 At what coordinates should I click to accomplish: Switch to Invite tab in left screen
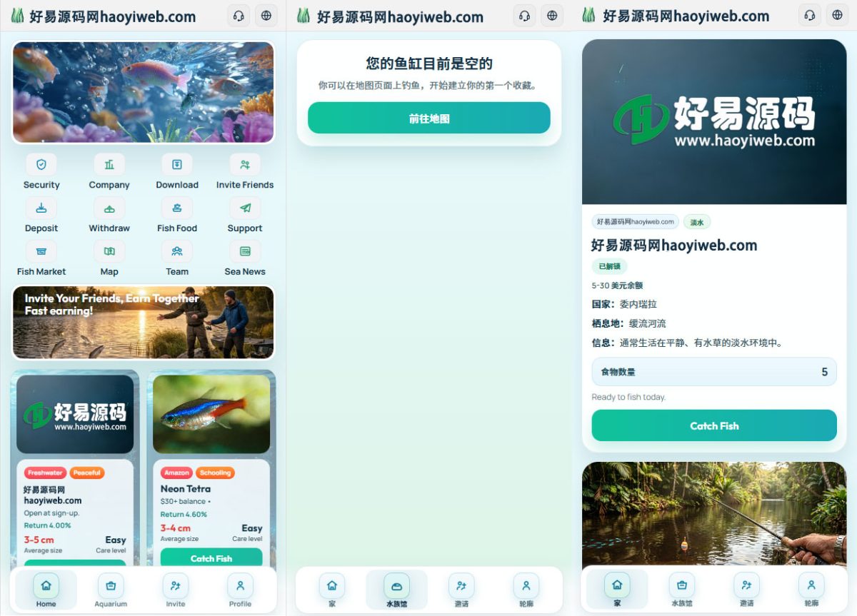point(176,590)
